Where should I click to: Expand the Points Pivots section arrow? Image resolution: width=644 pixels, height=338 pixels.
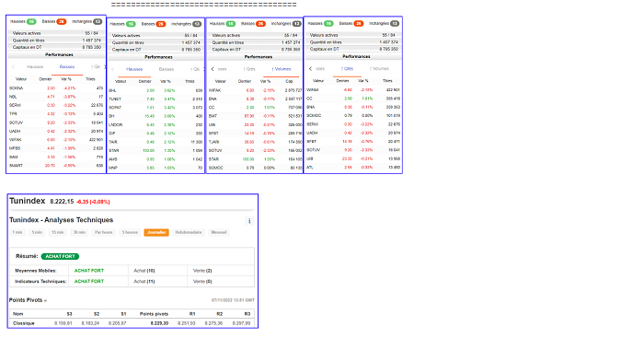pos(45,300)
